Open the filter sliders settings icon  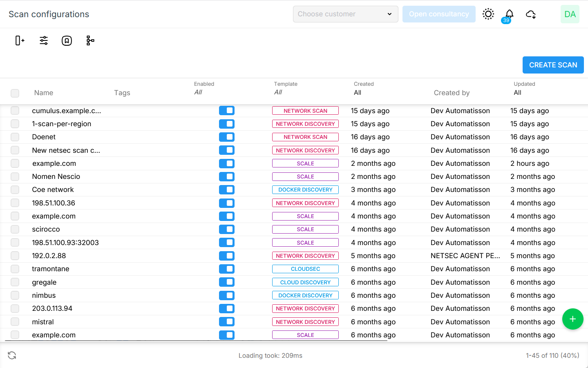(x=44, y=40)
